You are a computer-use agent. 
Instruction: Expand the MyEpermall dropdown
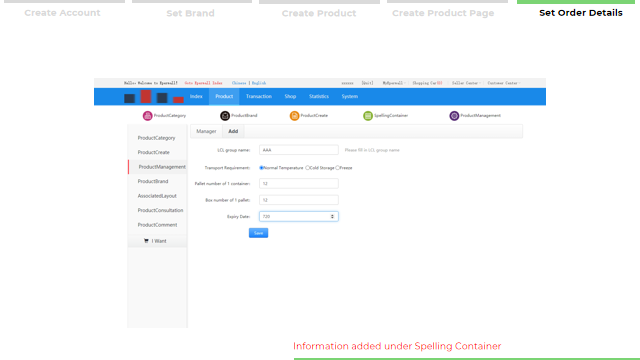coord(394,83)
